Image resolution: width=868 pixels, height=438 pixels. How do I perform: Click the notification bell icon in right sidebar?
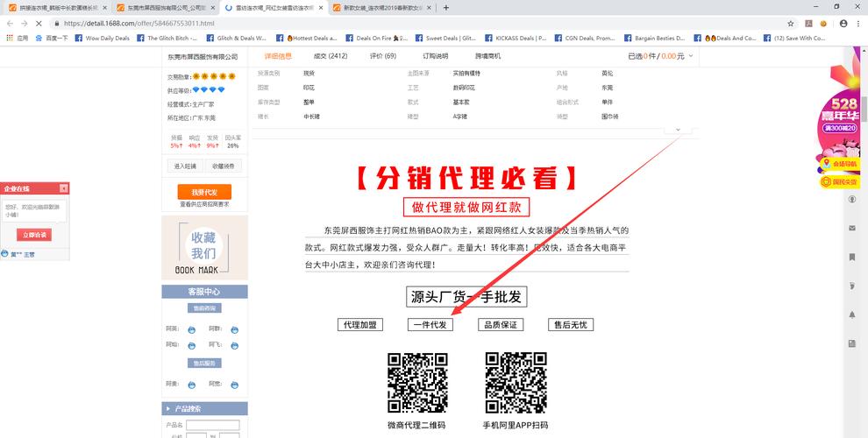click(852, 314)
